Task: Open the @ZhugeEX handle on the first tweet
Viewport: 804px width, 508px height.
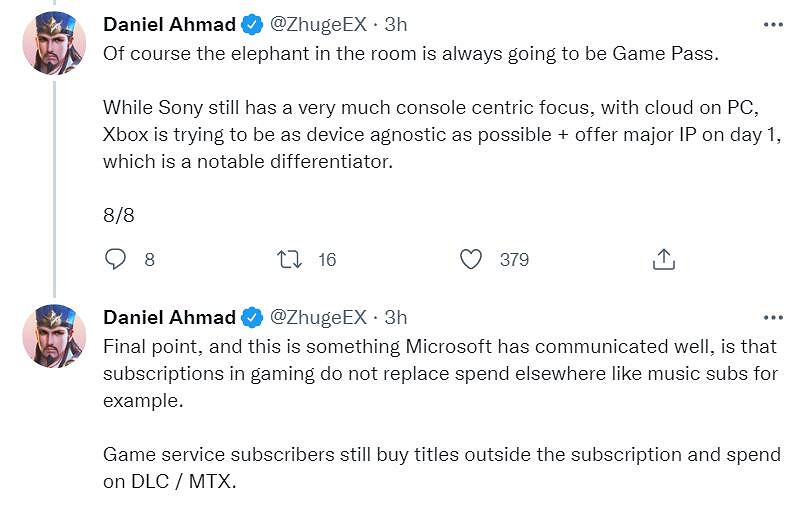Action: click(x=318, y=25)
